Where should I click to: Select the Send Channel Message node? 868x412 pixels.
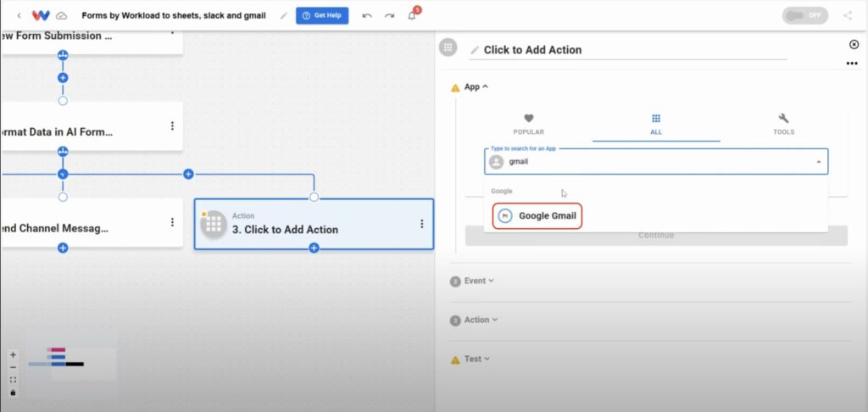pyautogui.click(x=92, y=223)
